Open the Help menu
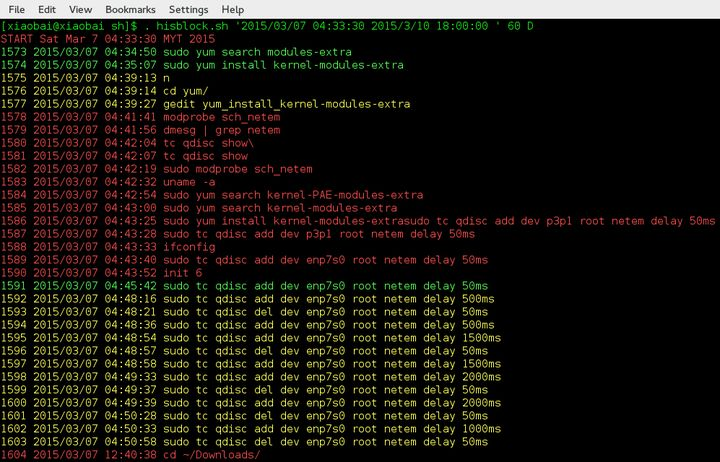This screenshot has width=720, height=462. point(233,9)
